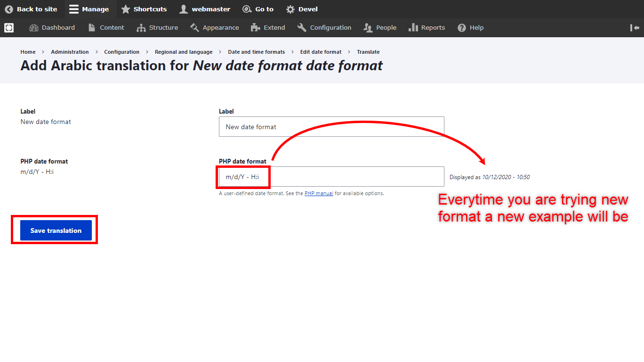Open the Structure admin menu
This screenshot has width=644, height=362.
tap(157, 28)
